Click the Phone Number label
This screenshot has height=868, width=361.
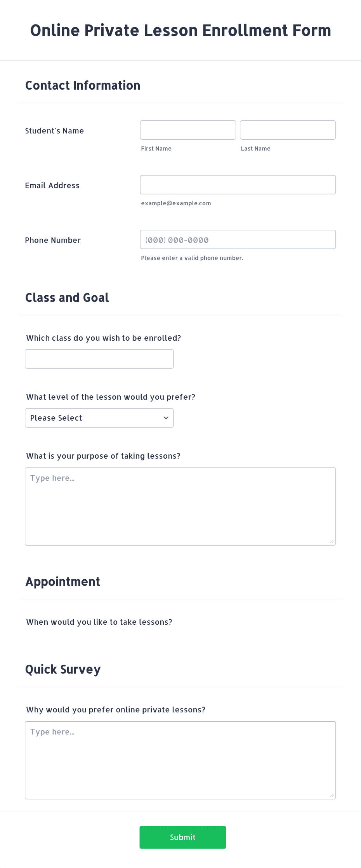click(x=53, y=240)
